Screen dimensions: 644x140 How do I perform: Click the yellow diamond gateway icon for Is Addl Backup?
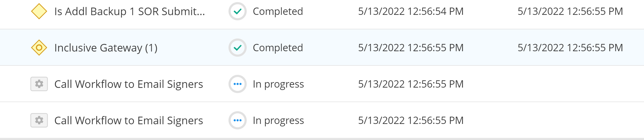[39, 11]
